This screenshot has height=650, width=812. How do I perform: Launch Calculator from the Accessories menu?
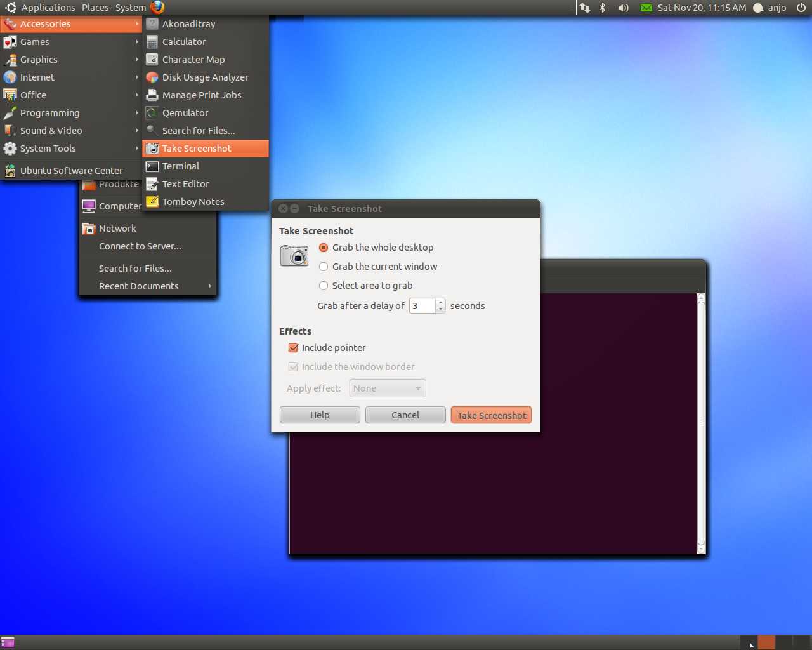tap(184, 42)
